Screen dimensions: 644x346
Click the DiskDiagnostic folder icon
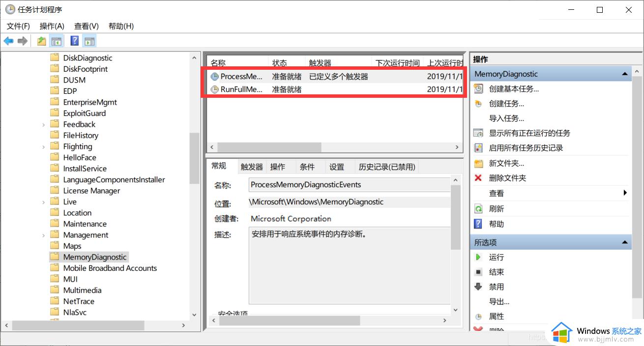click(55, 58)
